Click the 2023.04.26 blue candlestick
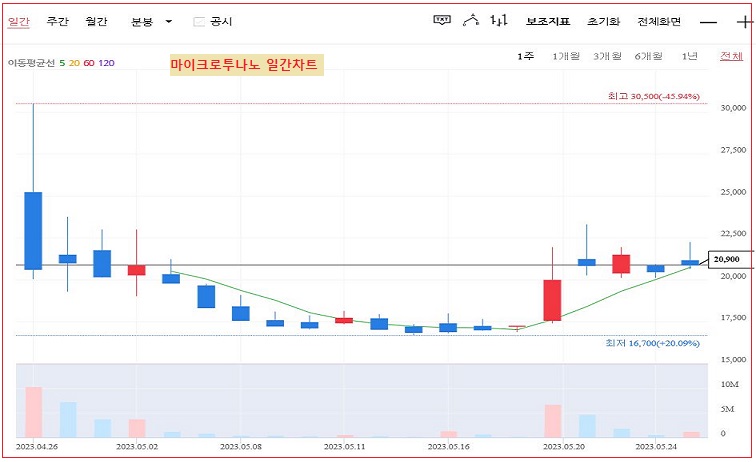756x462 pixels. tap(33, 231)
